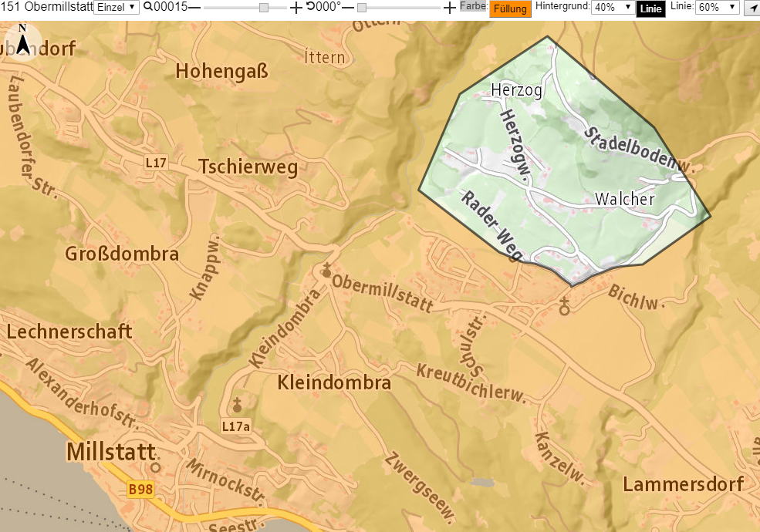
Task: Click the zoom magnifier icon
Action: (148, 7)
